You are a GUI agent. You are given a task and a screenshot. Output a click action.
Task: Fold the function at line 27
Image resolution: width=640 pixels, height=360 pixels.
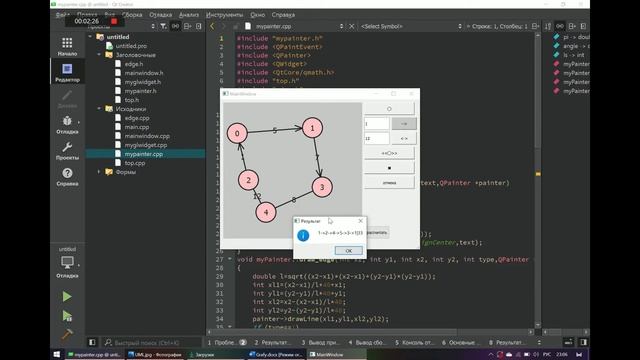tap(229, 259)
